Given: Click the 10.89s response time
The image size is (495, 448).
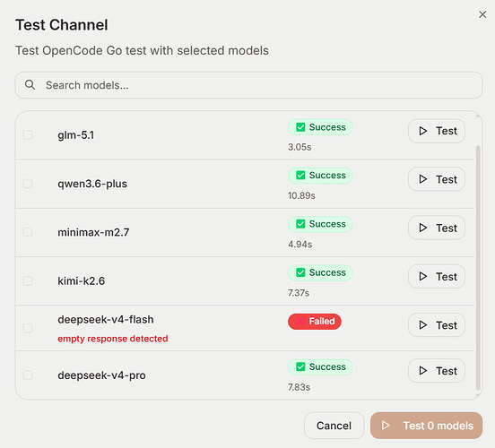Looking at the screenshot, I should point(301,195).
